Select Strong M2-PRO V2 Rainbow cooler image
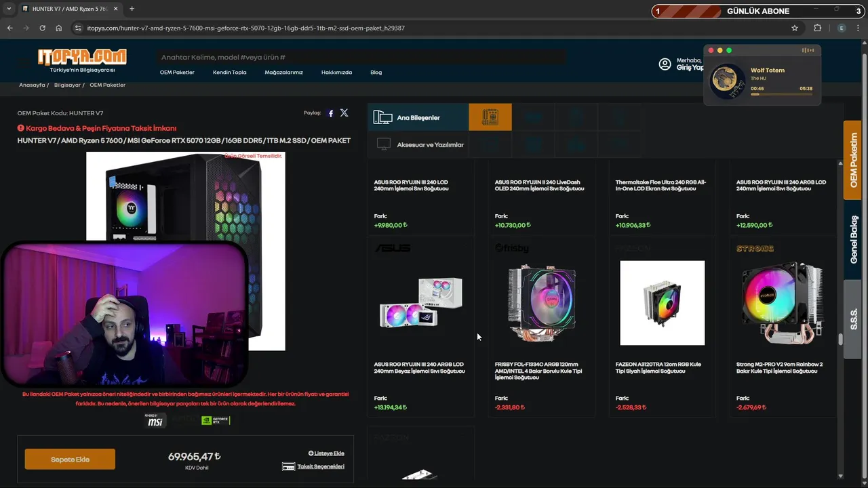 pos(783,303)
